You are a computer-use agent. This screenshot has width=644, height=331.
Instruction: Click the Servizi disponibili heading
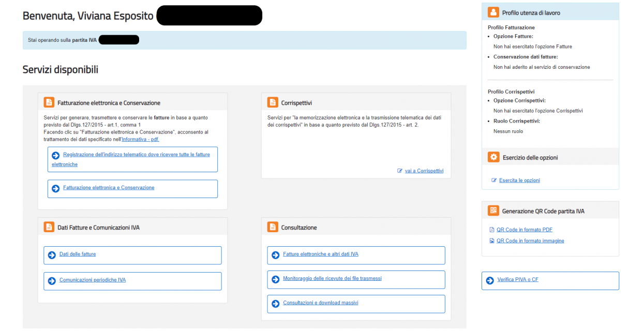(61, 70)
